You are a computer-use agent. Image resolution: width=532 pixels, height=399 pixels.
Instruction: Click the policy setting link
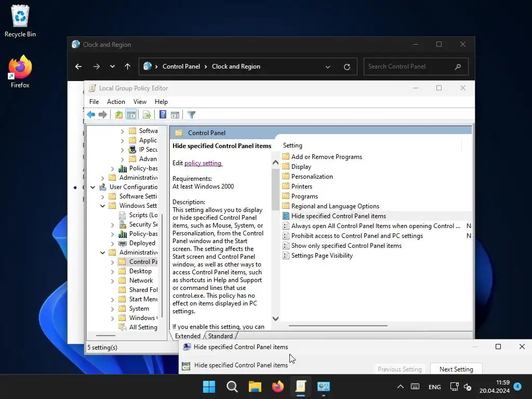click(x=203, y=163)
